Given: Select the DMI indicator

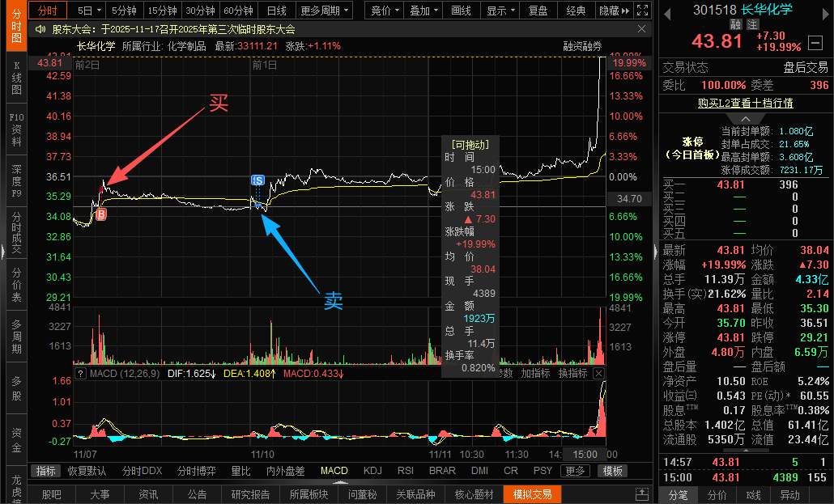Looking at the screenshot, I should [479, 471].
